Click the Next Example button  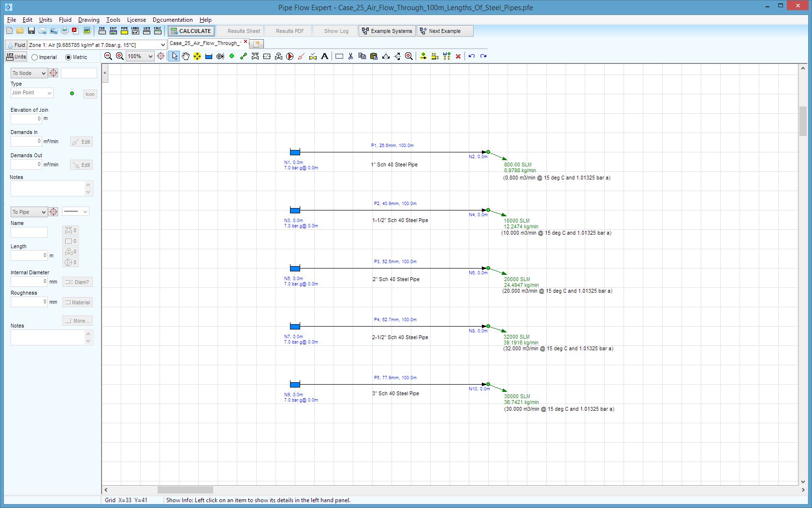(x=445, y=31)
